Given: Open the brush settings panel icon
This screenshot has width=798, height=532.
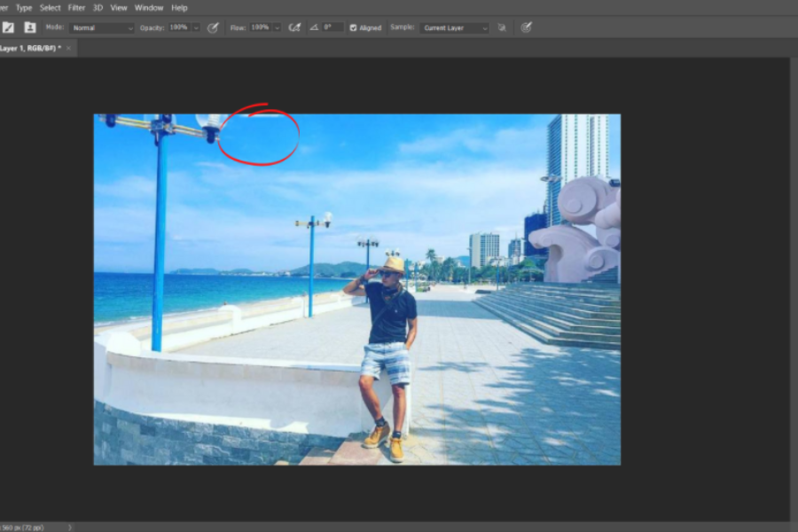Looking at the screenshot, I should point(9,27).
